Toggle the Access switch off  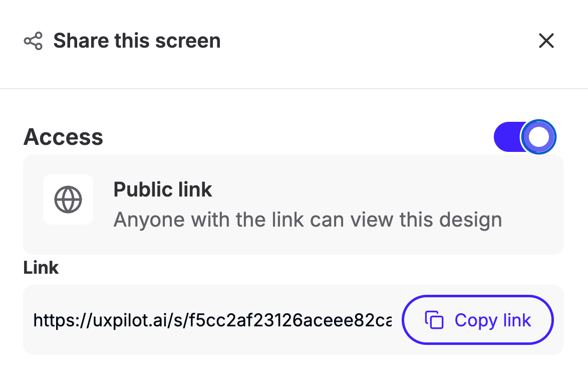pos(524,137)
